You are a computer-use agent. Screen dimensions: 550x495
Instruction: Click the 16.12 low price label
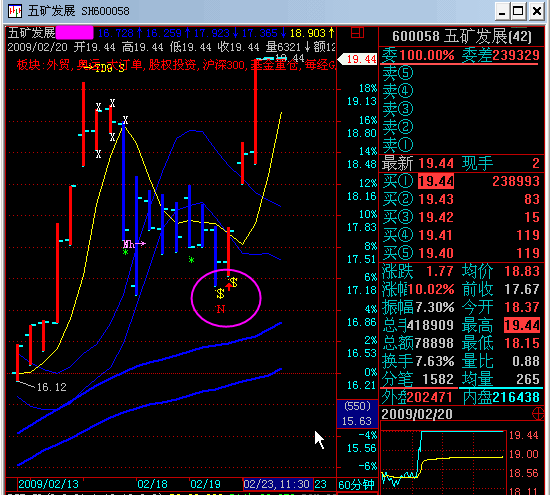[51, 387]
